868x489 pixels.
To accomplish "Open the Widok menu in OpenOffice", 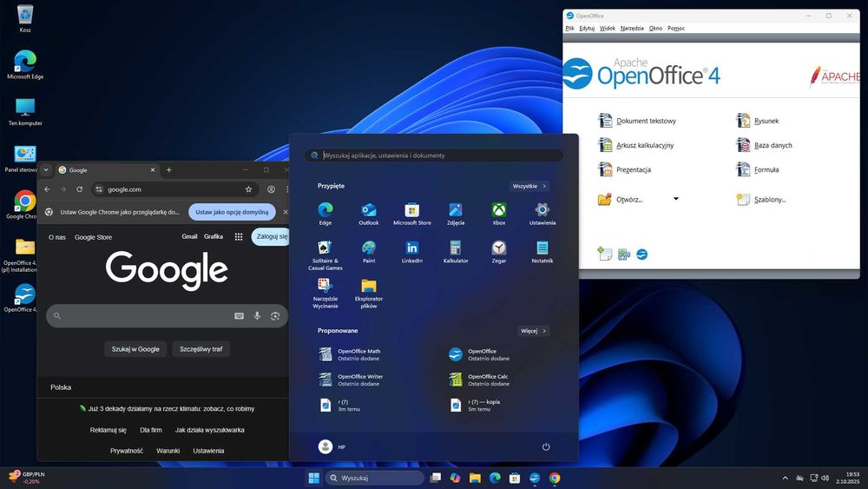I will [x=608, y=29].
